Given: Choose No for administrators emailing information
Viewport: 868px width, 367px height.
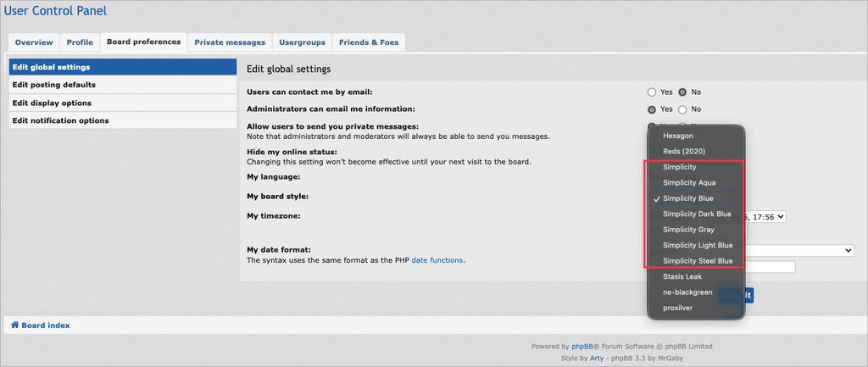Looking at the screenshot, I should coord(682,109).
